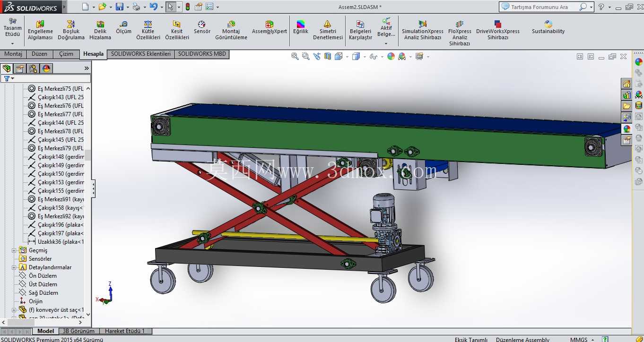Select the Ölçüm measure tool

tap(124, 27)
